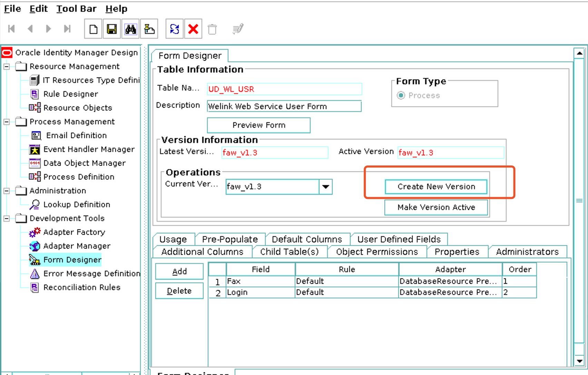
Task: Click the scrollbar up arrow
Action: coord(579,54)
